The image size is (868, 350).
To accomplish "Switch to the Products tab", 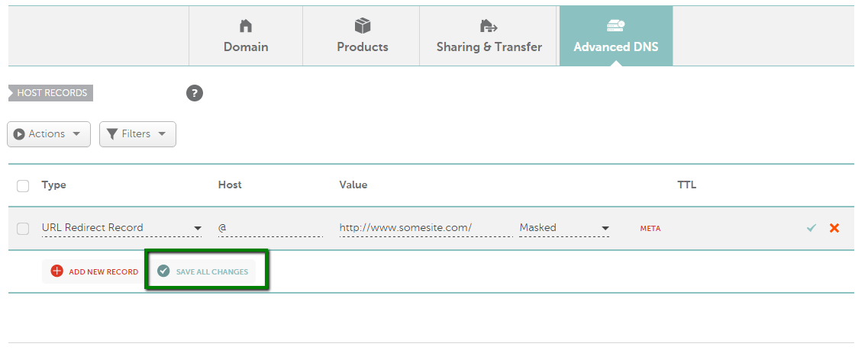I will (361, 37).
